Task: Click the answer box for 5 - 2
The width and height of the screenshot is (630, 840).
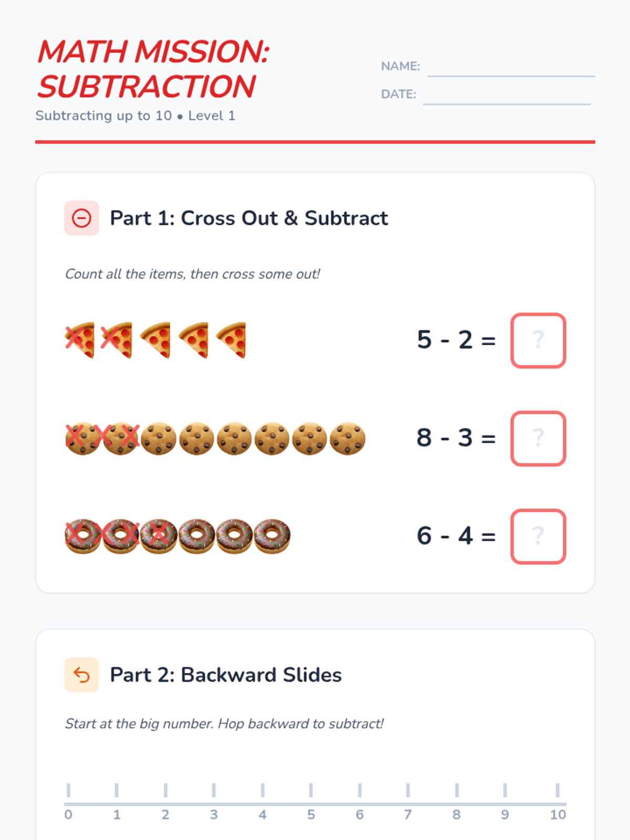Action: pyautogui.click(x=538, y=341)
